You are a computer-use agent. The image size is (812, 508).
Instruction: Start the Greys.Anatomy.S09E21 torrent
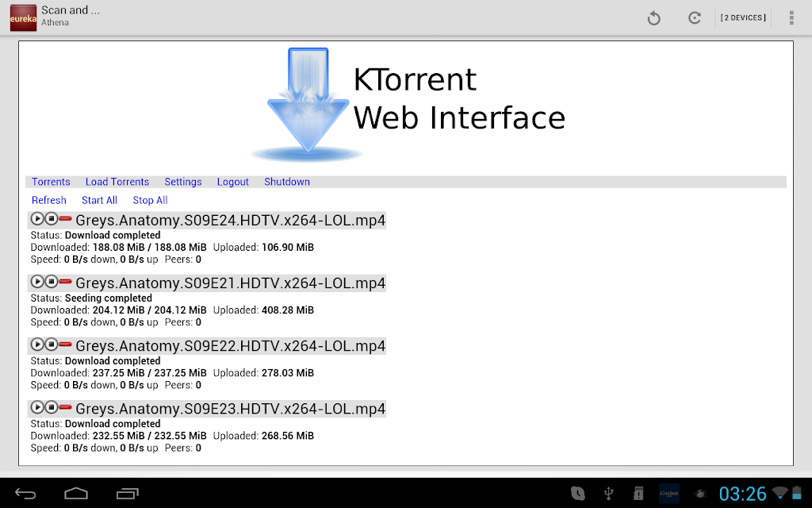37,282
